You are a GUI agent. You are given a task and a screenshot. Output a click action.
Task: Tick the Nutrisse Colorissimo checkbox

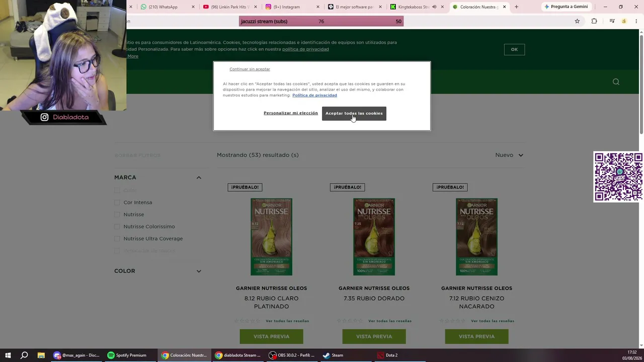tap(117, 227)
